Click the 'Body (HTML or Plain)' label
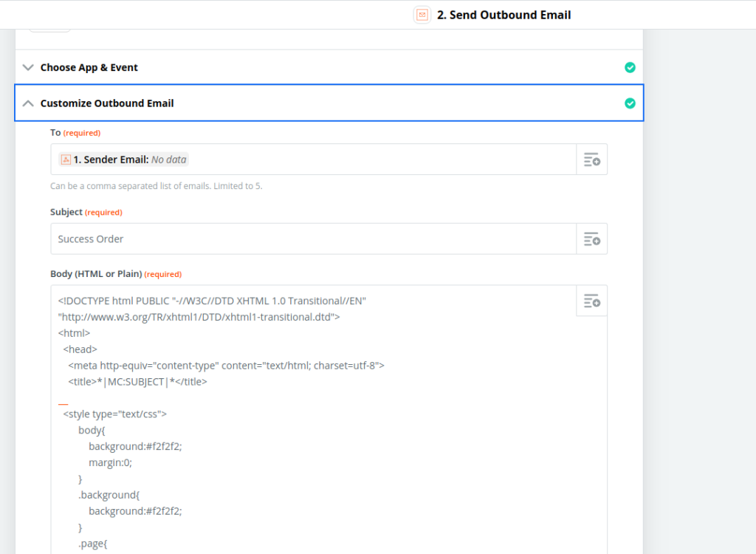 pos(96,274)
